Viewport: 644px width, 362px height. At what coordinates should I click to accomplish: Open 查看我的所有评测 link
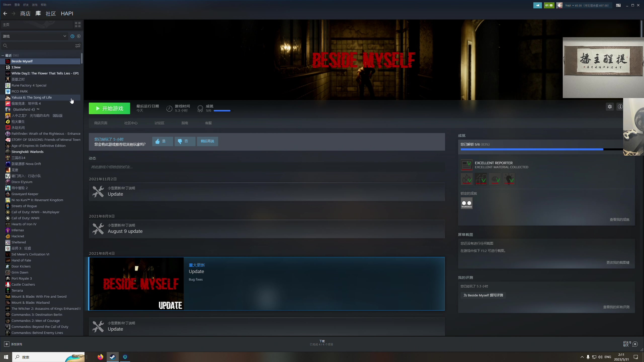(x=616, y=307)
